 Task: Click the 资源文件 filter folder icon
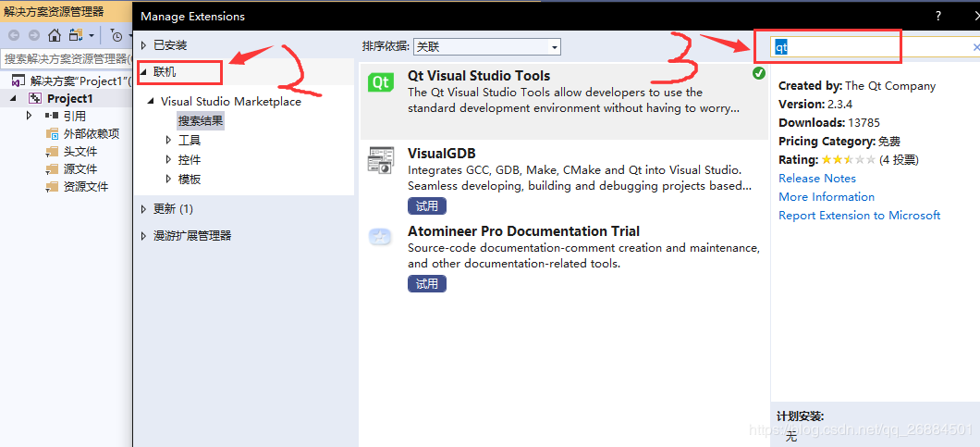pyautogui.click(x=53, y=187)
